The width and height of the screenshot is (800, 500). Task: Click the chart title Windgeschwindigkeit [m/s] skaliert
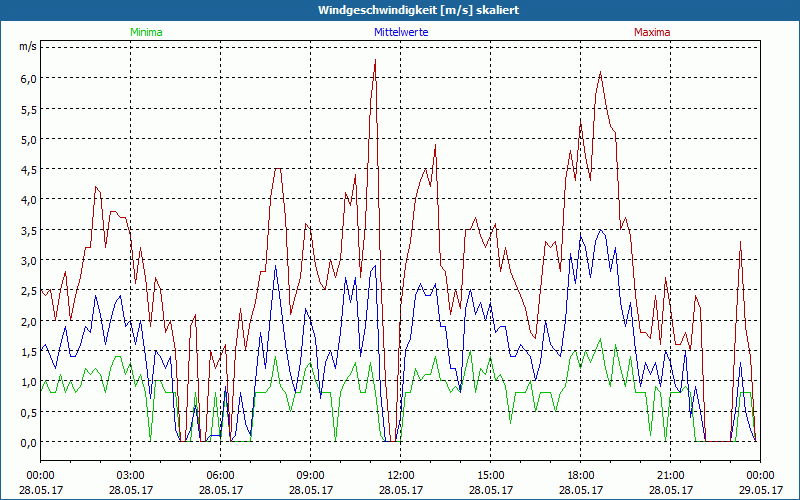[418, 10]
